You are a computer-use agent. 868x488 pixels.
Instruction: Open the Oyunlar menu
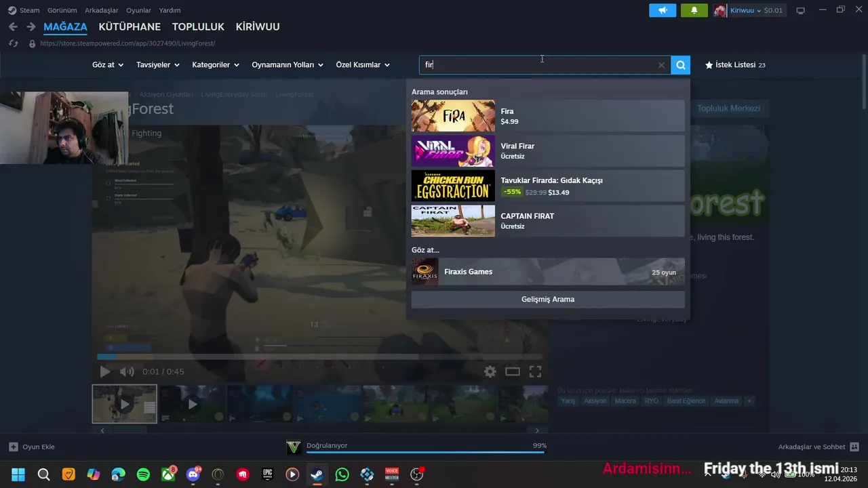click(138, 10)
